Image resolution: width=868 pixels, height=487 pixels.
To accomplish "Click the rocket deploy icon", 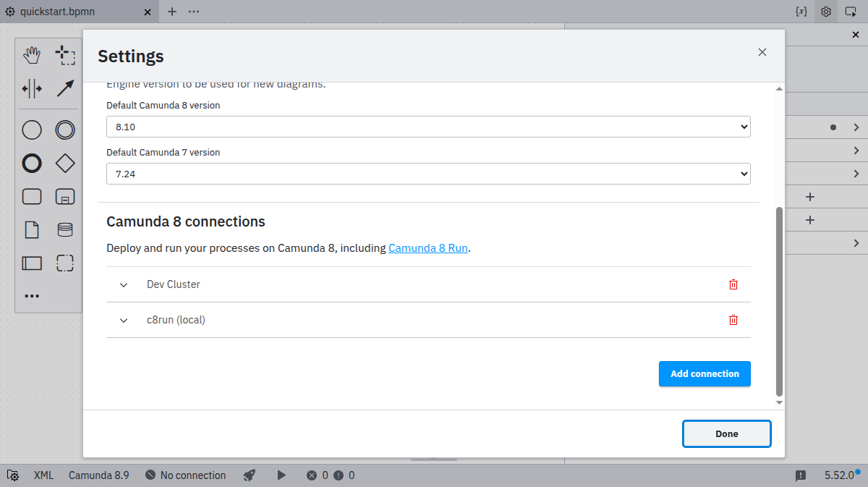I will (250, 475).
